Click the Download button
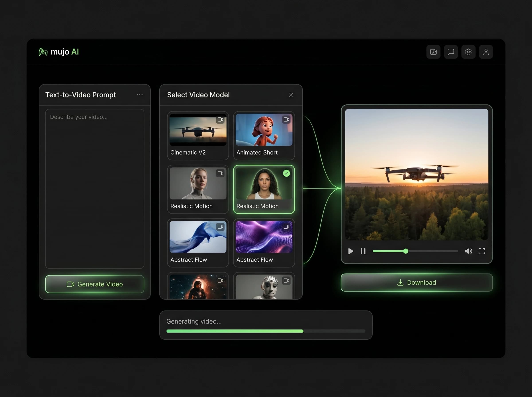532x397 pixels. click(x=417, y=282)
